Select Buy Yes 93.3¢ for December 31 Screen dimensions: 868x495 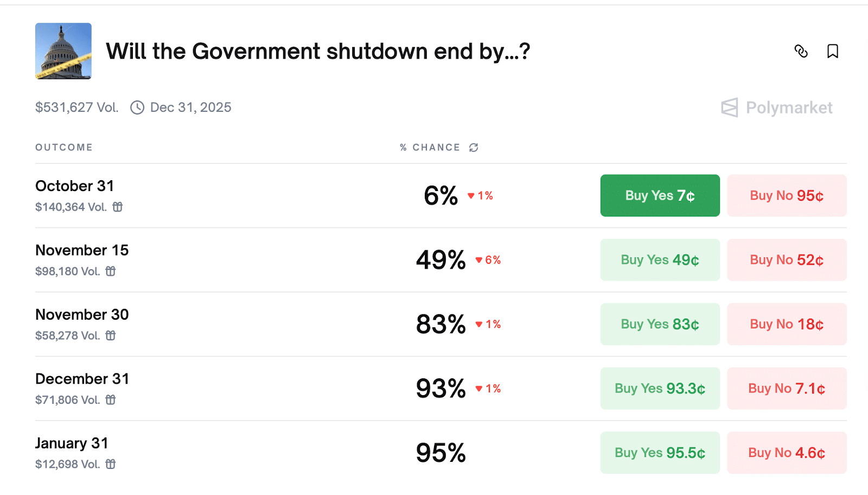pyautogui.click(x=660, y=388)
